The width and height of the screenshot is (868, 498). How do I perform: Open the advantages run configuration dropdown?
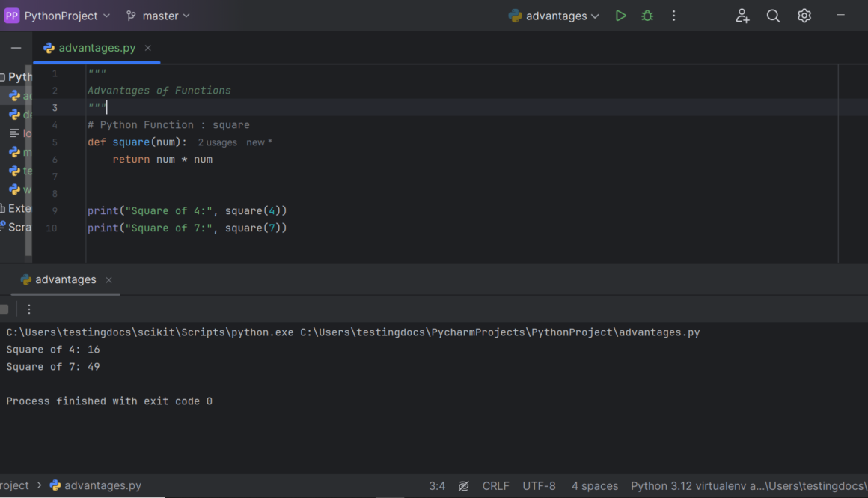[x=554, y=16]
